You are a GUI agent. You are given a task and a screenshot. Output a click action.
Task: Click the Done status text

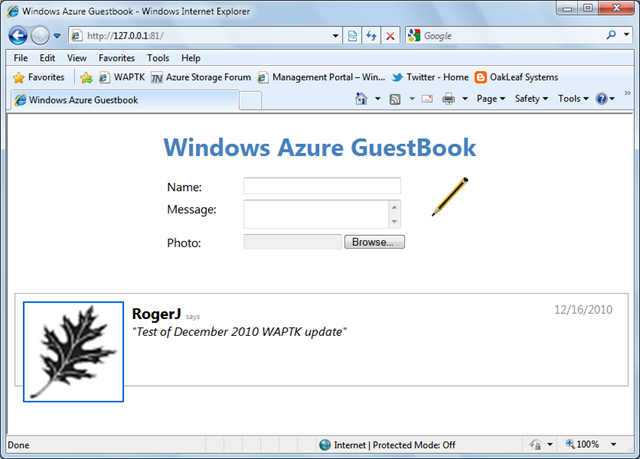(18, 445)
